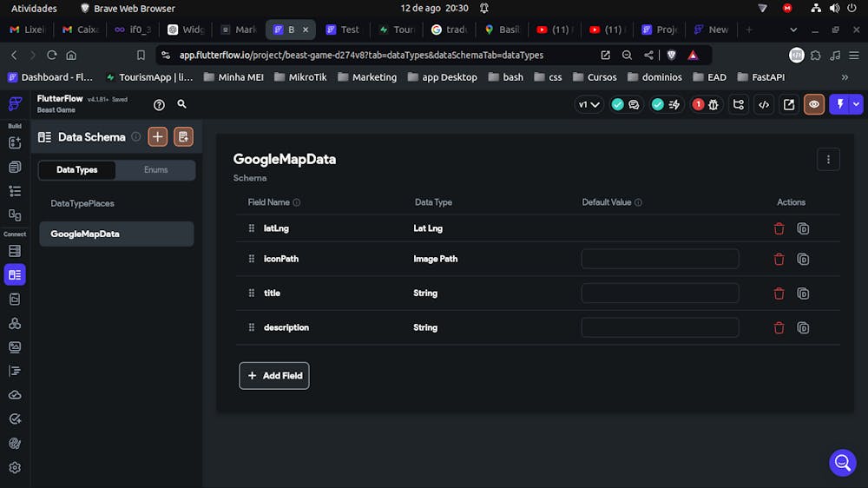The height and width of the screenshot is (488, 868).
Task: Open the branching icon in top toolbar
Action: (739, 105)
